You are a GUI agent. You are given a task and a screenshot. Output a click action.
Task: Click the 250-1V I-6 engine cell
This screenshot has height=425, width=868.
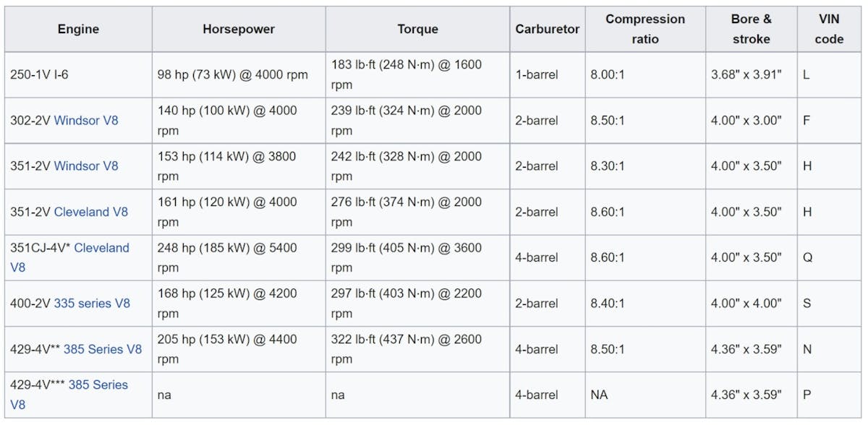pyautogui.click(x=38, y=74)
